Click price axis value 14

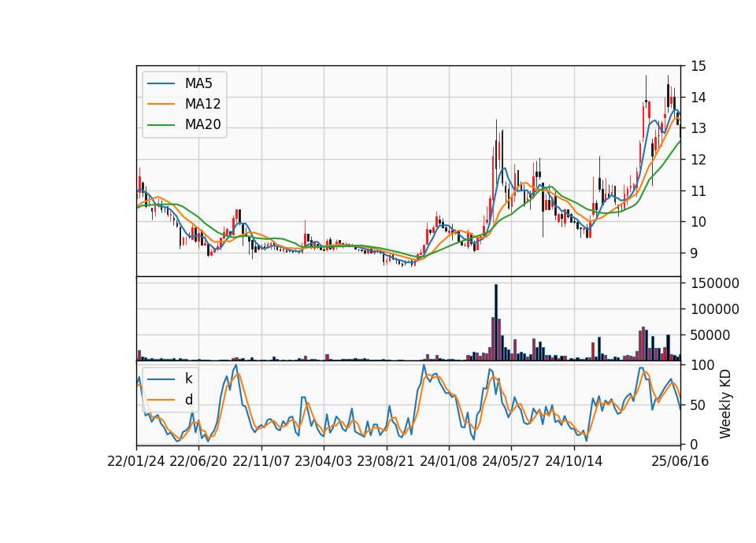[x=699, y=98]
